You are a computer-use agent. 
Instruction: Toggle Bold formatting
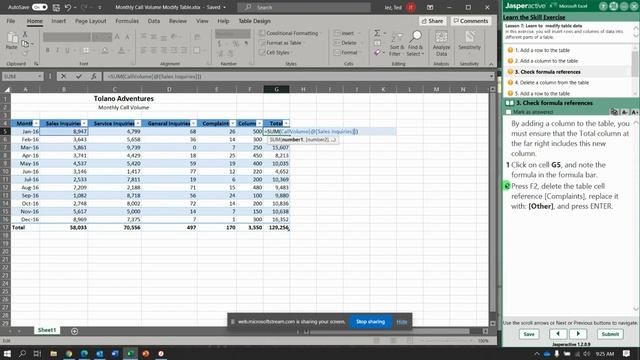[x=48, y=51]
